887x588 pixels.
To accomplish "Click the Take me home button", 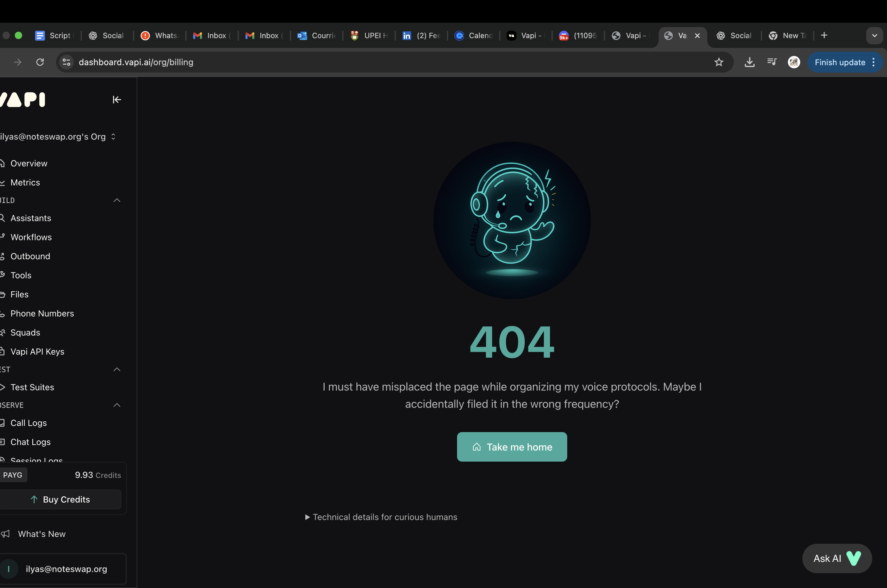I will [x=512, y=447].
